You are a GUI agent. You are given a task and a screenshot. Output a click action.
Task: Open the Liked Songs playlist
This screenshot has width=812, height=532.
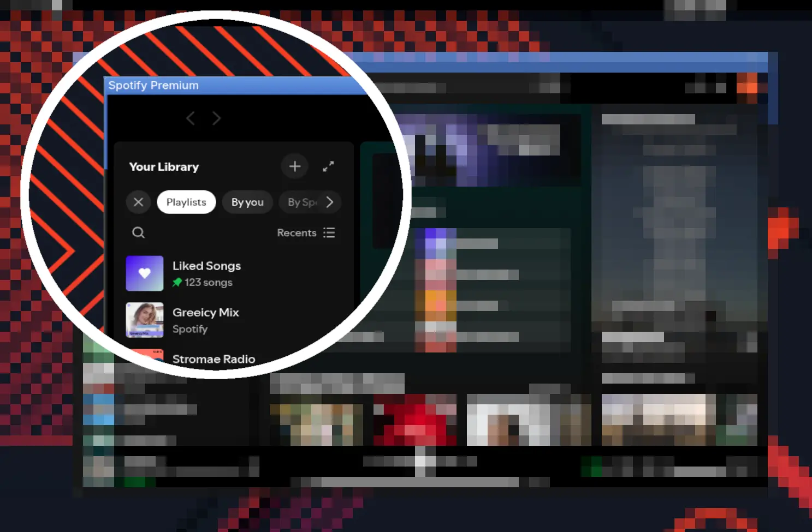point(206,266)
